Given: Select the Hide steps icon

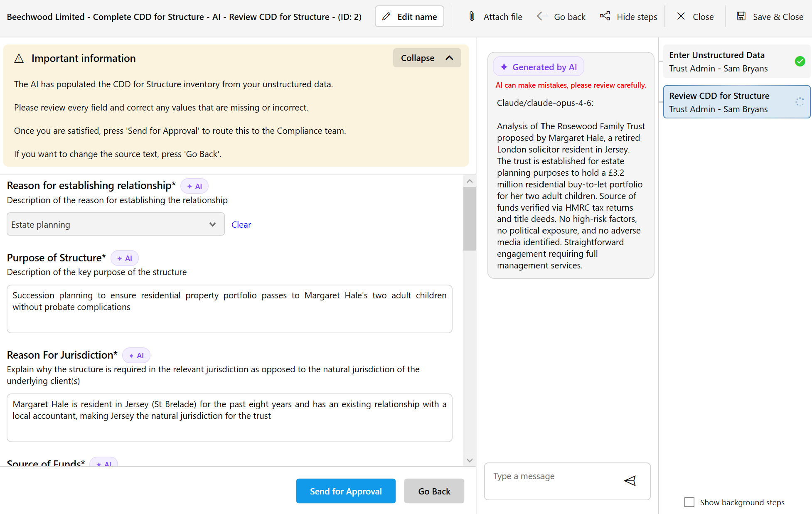Looking at the screenshot, I should click(605, 16).
